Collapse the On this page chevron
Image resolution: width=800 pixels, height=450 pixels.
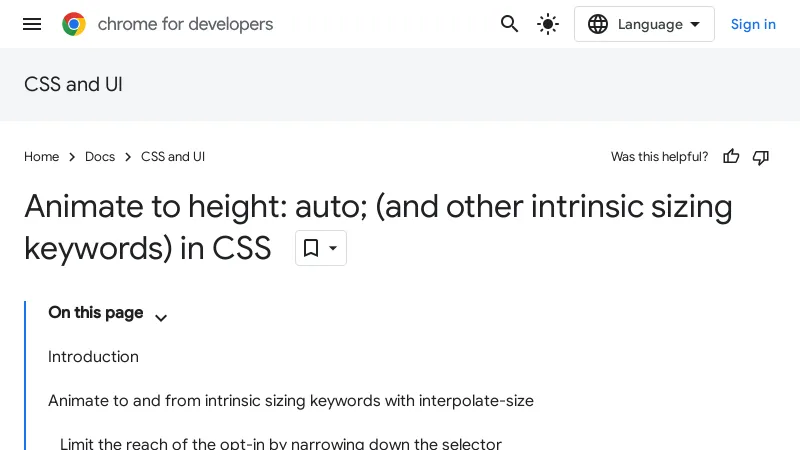tap(161, 318)
